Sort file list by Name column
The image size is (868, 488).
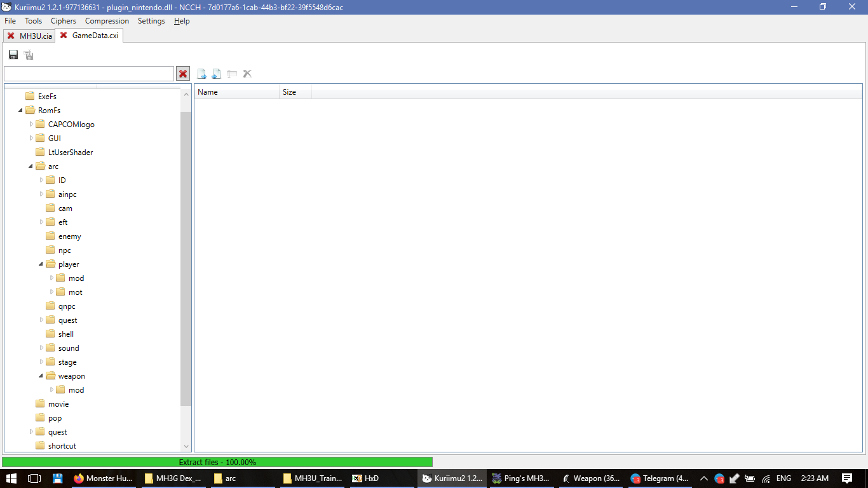(236, 92)
